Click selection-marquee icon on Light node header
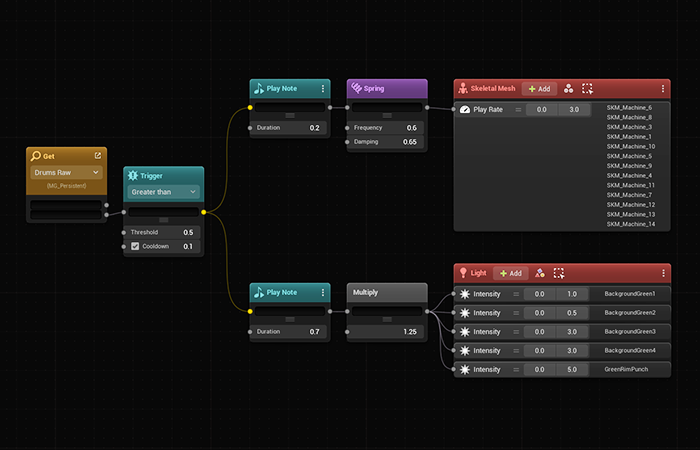 (x=558, y=273)
